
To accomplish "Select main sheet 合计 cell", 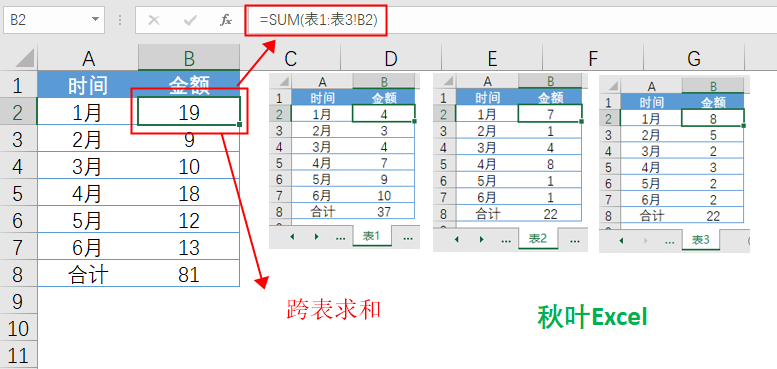I will [x=88, y=273].
